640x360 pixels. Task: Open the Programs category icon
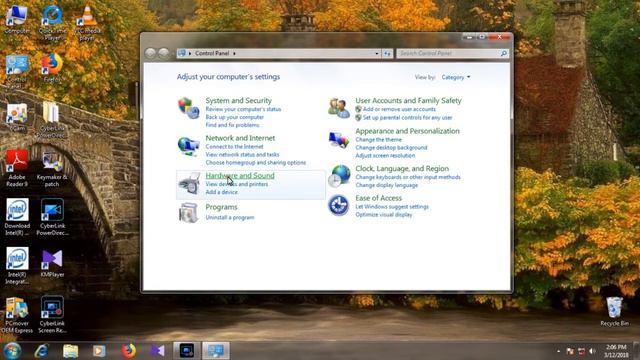point(188,213)
